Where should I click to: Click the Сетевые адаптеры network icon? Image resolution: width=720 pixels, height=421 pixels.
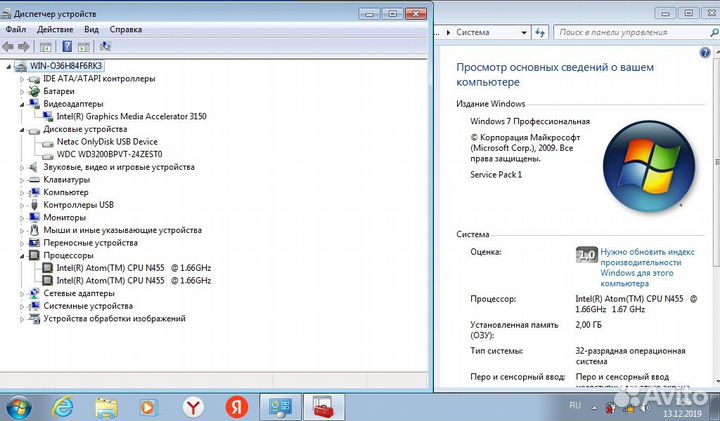coord(34,293)
